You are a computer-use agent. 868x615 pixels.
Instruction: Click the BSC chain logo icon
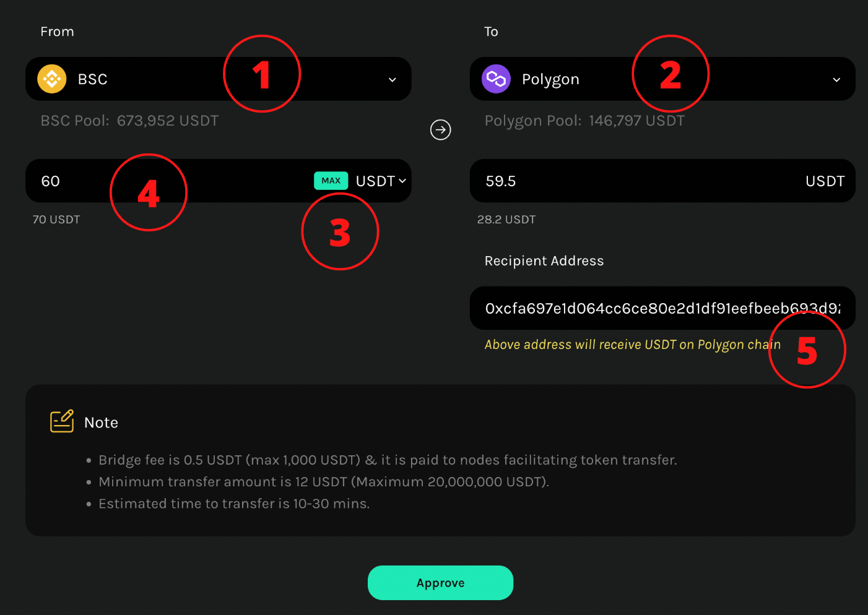[52, 79]
